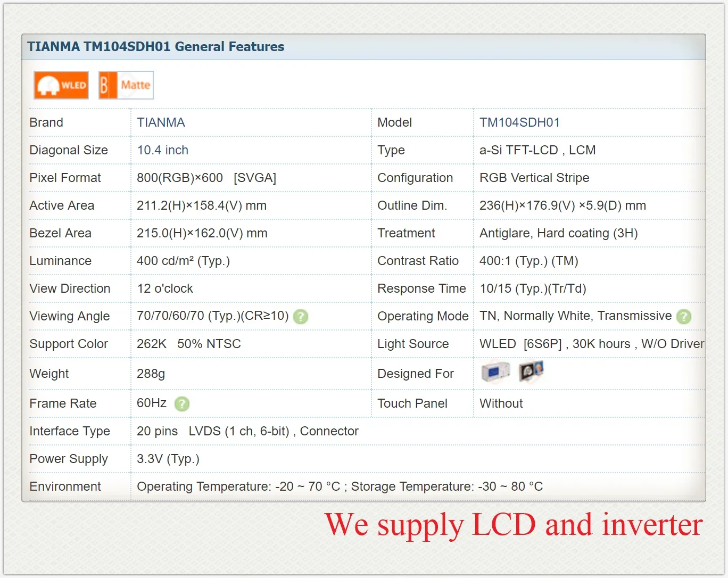Click the General Features header bar
This screenshot has height=578, width=728.
point(155,47)
